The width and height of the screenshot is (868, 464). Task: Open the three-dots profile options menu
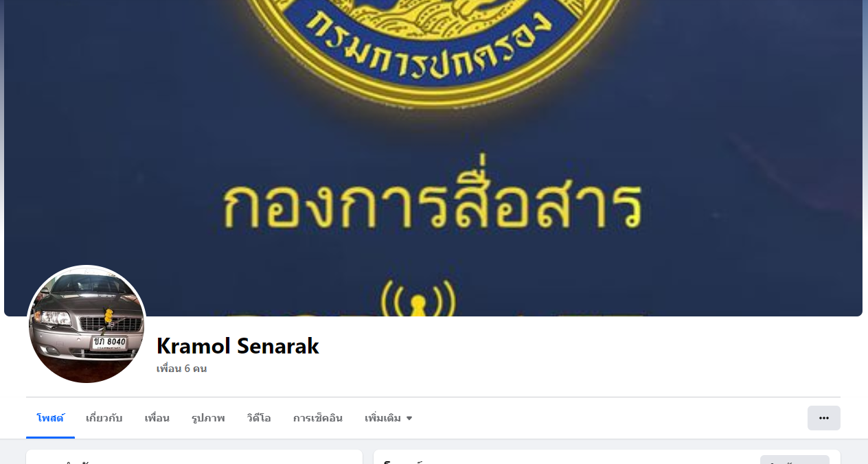point(823,418)
